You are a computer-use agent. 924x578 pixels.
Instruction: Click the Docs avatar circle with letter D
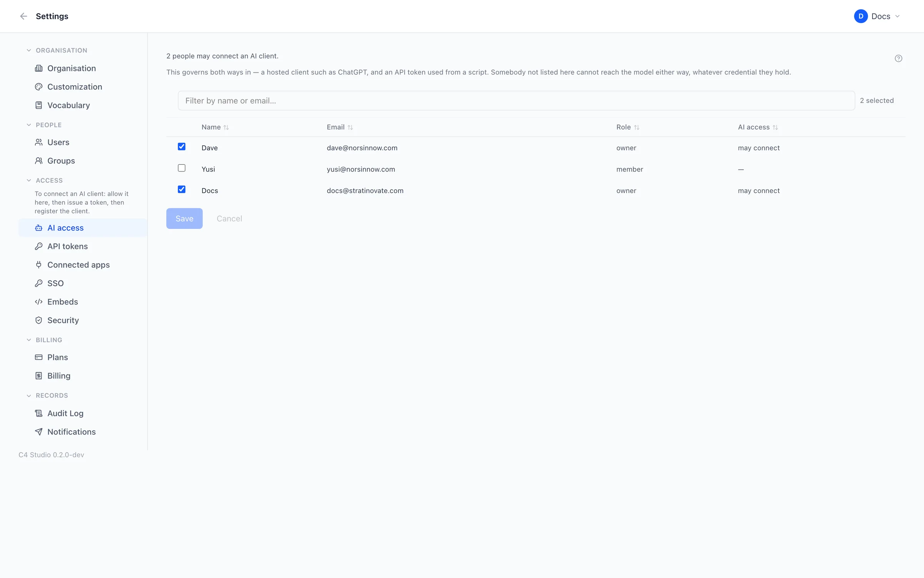(x=860, y=16)
